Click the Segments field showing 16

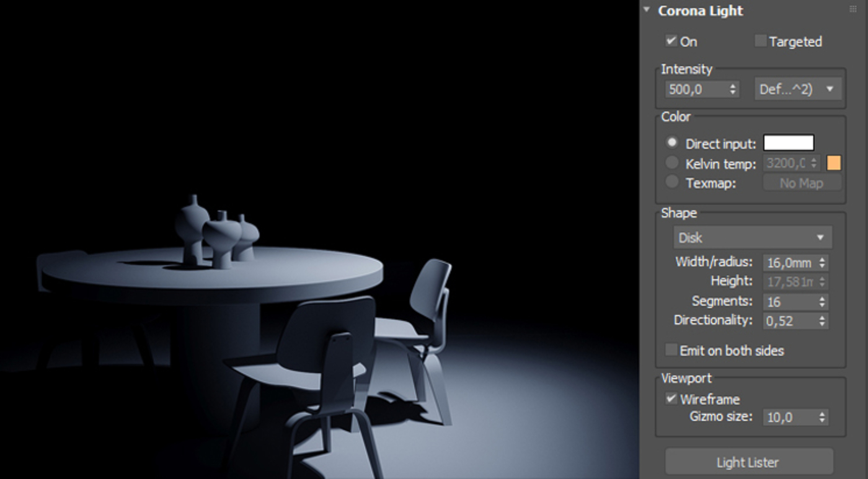[790, 302]
